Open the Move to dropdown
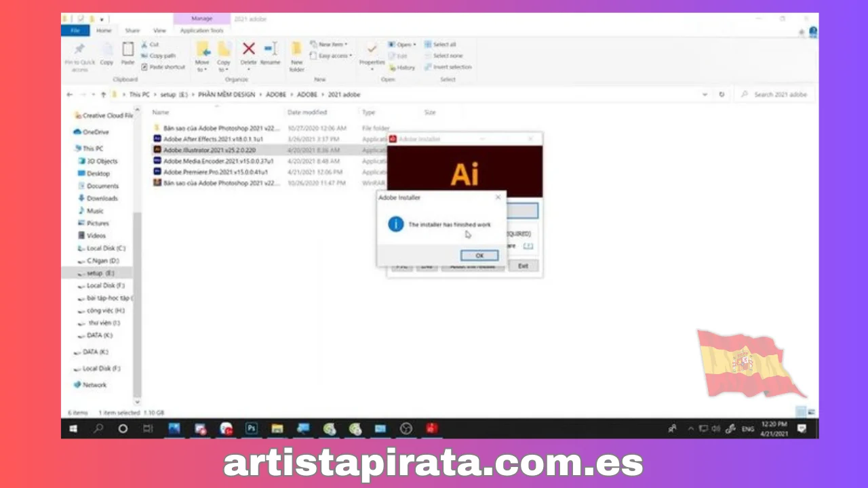Image resolution: width=868 pixels, height=488 pixels. [202, 56]
